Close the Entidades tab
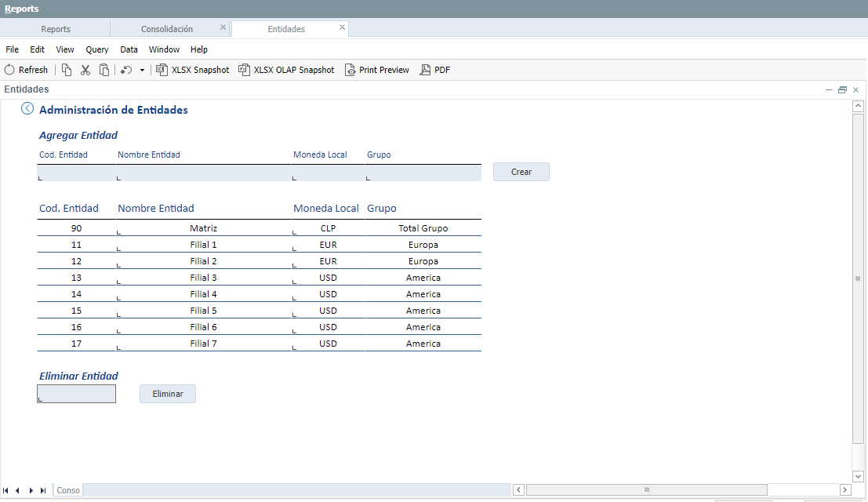Viewport: 868px width, 502px height. click(342, 27)
